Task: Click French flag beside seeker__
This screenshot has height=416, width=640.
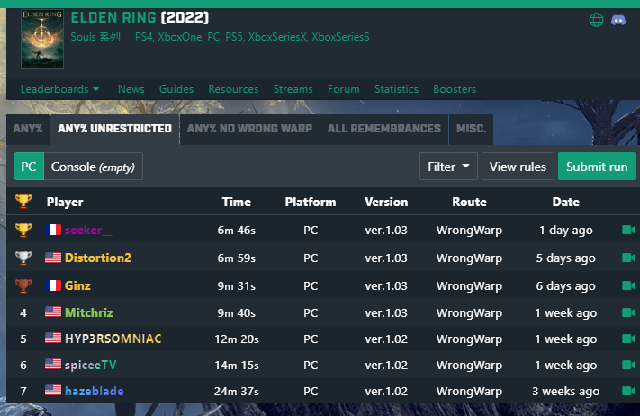Action: point(53,230)
